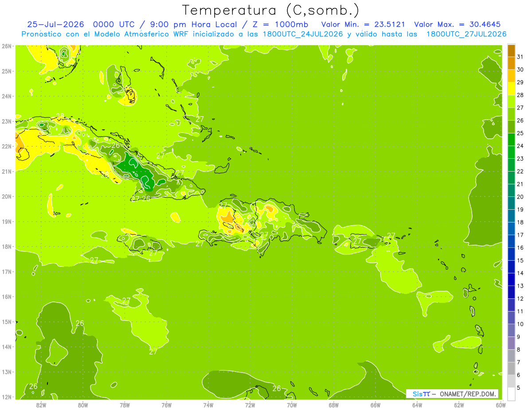Pick the purple swatch between 9 and 10

click(x=511, y=330)
